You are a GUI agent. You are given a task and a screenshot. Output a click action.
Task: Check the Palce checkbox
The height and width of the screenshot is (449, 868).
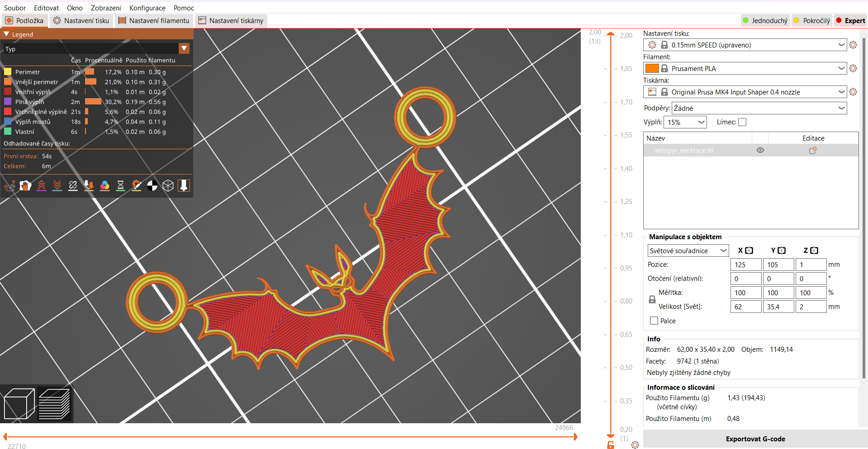point(654,321)
